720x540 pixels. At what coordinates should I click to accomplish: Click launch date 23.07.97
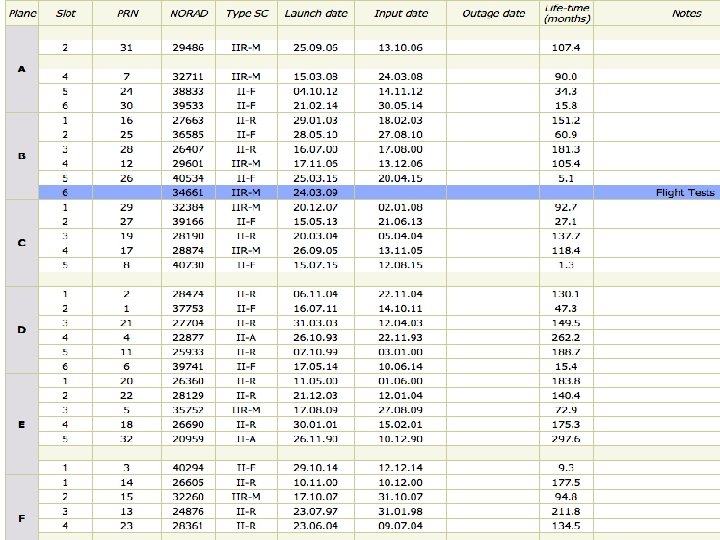click(315, 511)
